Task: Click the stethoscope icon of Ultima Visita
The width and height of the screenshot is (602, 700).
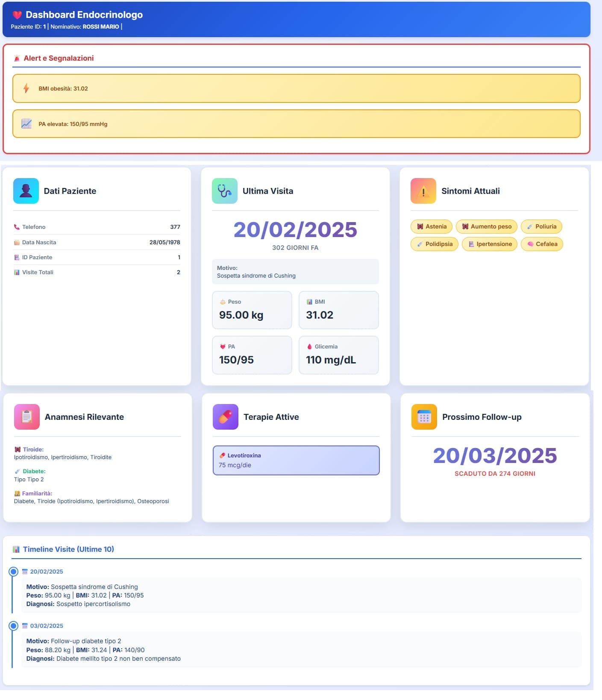Action: pos(225,191)
